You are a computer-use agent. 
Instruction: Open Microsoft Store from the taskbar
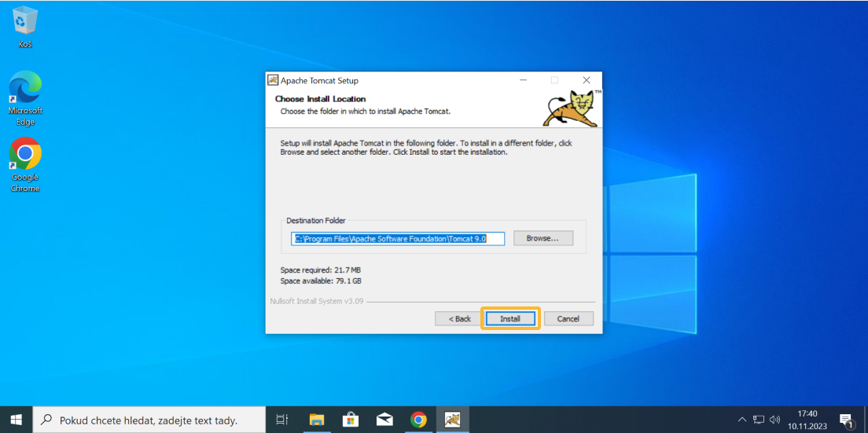(x=351, y=420)
